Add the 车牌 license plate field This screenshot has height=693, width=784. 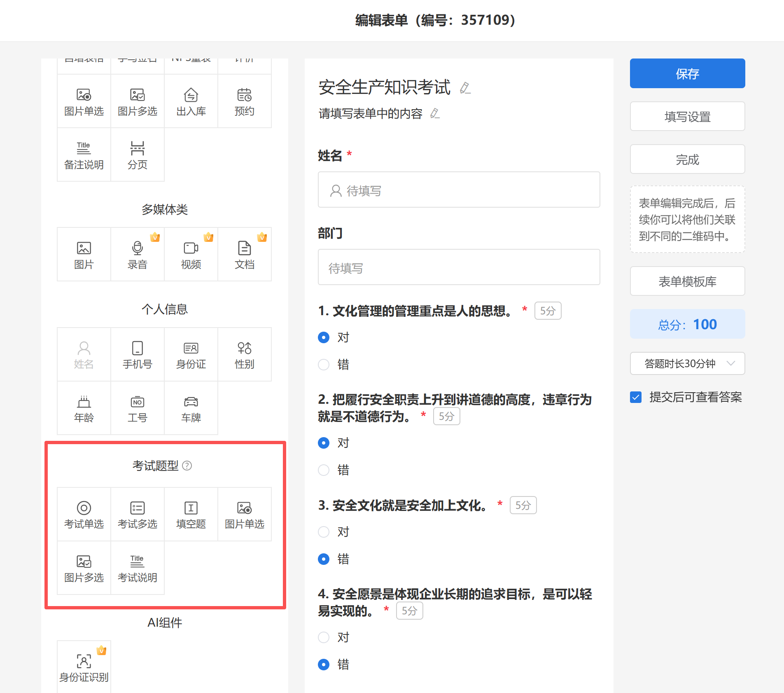(191, 408)
